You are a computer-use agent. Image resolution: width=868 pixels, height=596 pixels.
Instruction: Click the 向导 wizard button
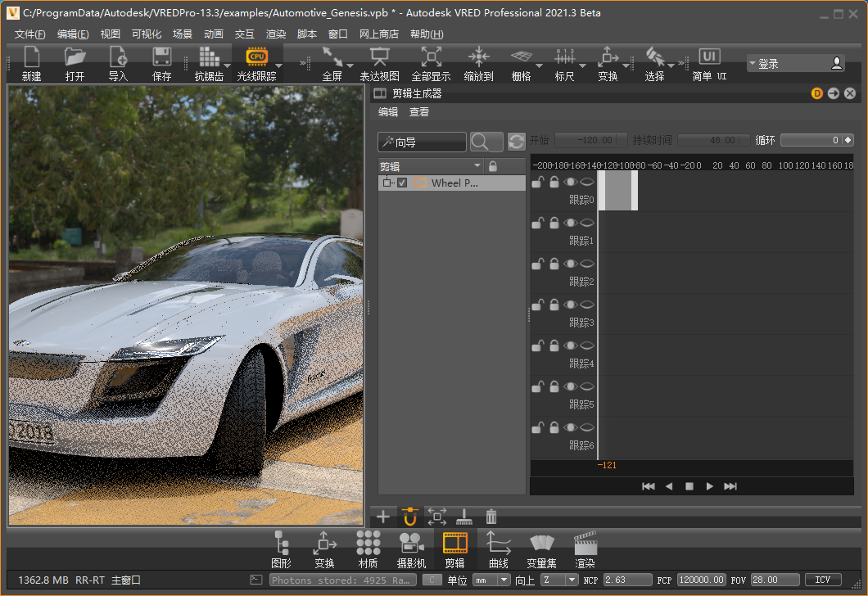coord(422,142)
